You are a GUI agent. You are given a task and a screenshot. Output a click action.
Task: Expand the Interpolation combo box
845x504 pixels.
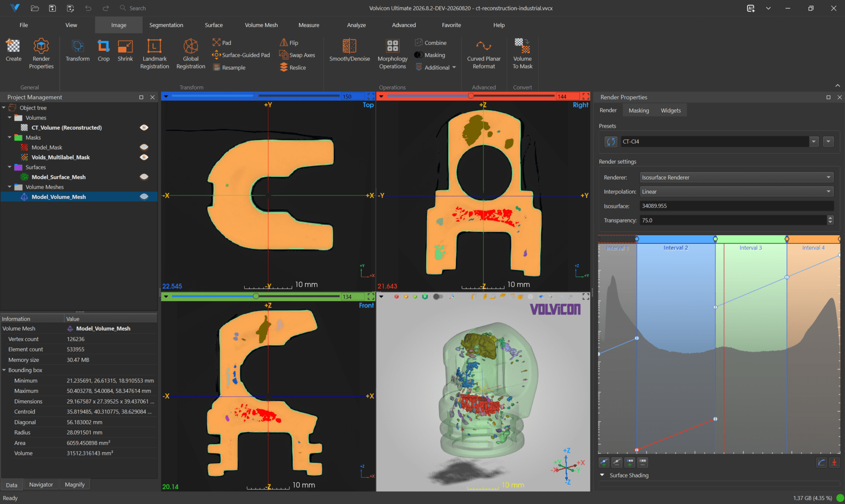tap(737, 191)
